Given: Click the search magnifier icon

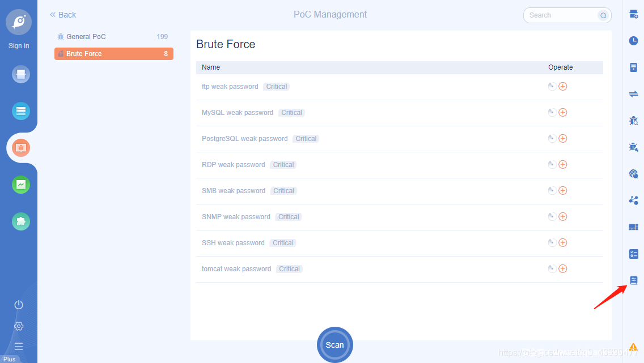Looking at the screenshot, I should click(x=603, y=15).
